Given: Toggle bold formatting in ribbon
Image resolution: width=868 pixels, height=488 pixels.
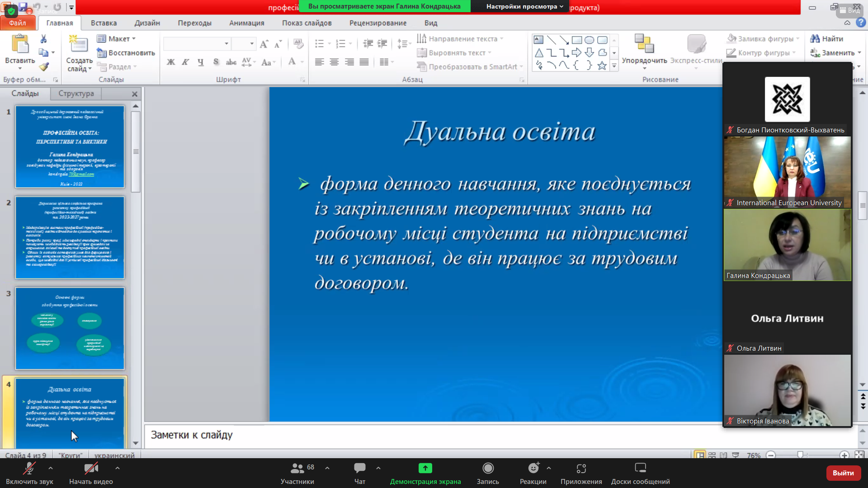Looking at the screenshot, I should click(170, 62).
